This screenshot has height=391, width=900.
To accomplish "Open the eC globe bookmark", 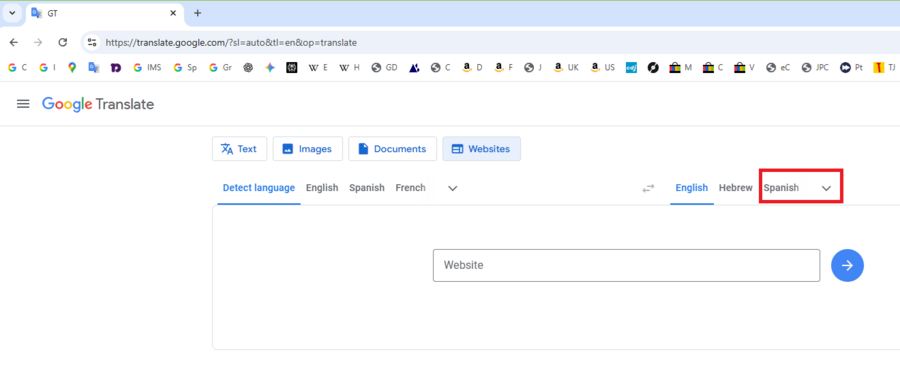I will 778,68.
